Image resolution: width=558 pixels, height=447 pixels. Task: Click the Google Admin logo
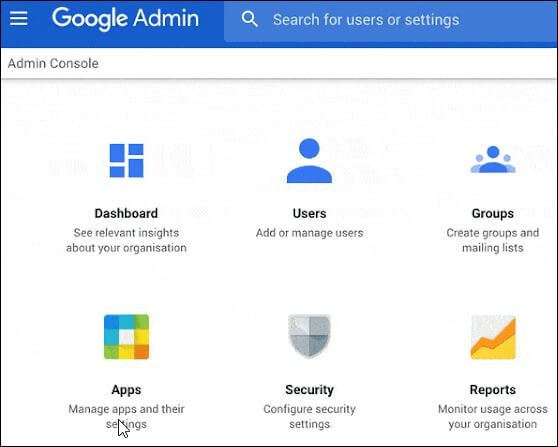point(125,19)
